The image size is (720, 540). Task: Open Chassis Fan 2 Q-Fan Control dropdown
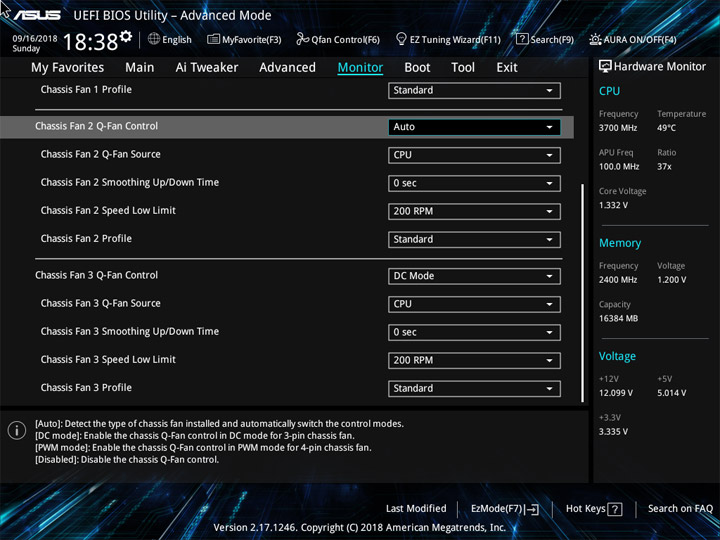tap(474, 127)
